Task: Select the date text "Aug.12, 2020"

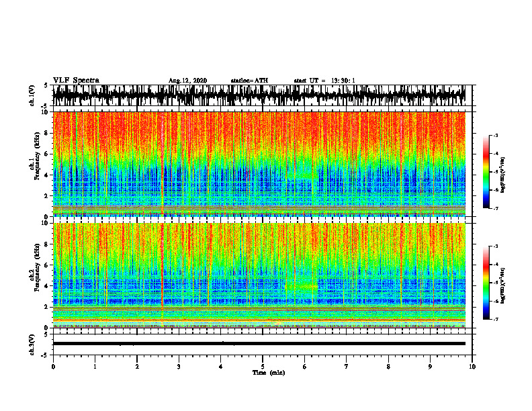Action: click(187, 81)
